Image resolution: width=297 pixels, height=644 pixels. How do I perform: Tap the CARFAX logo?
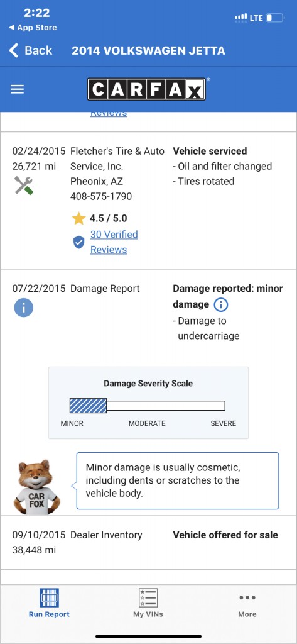point(146,89)
